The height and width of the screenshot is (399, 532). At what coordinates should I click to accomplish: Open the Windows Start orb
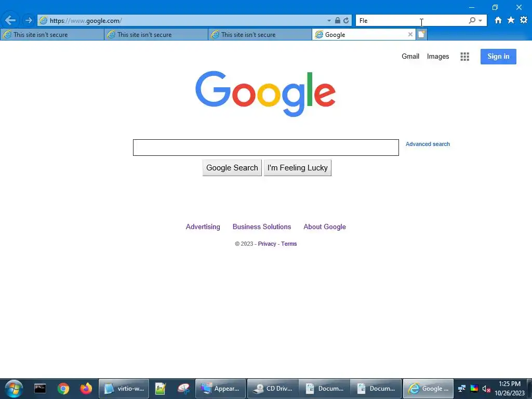pyautogui.click(x=14, y=389)
